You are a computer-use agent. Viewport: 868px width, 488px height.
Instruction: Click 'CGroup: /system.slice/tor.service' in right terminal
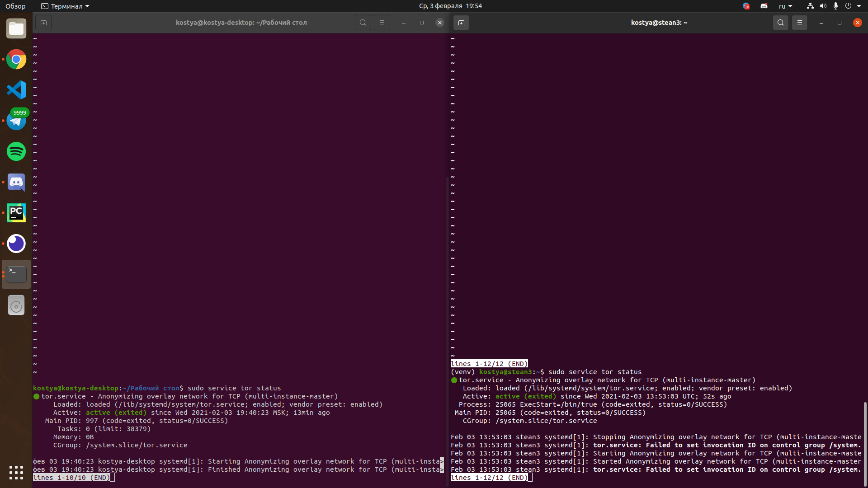click(530, 421)
